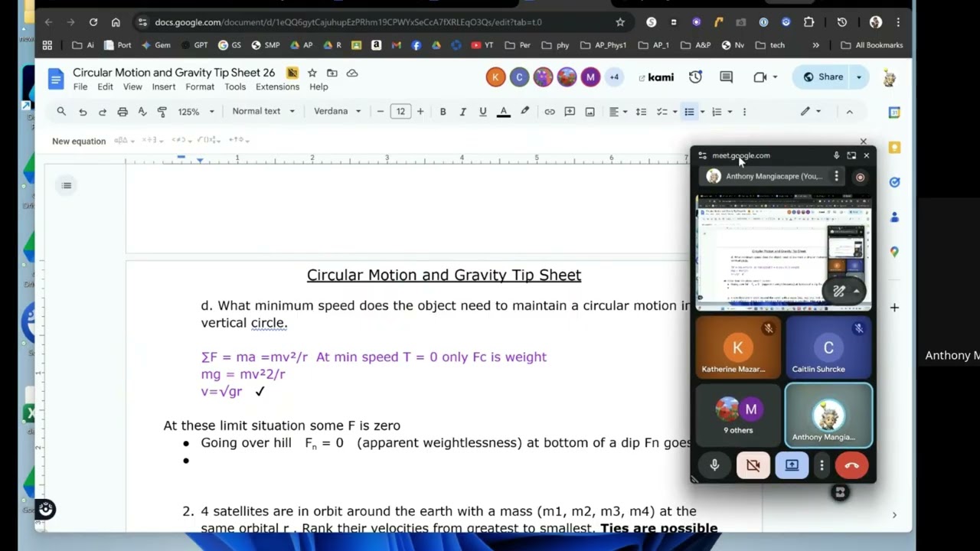Open View menu
This screenshot has height=551, width=980.
[132, 86]
